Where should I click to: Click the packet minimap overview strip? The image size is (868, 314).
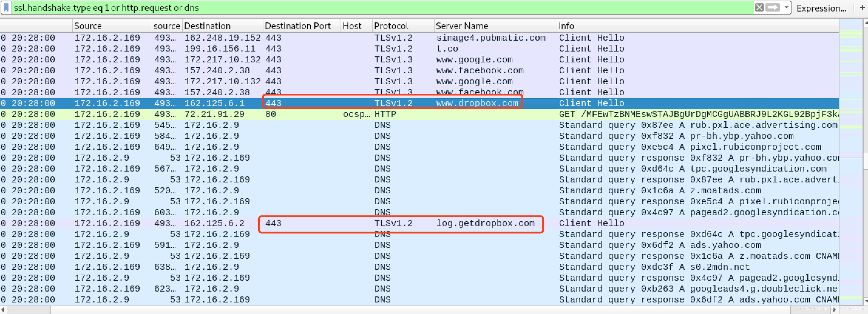[x=851, y=162]
